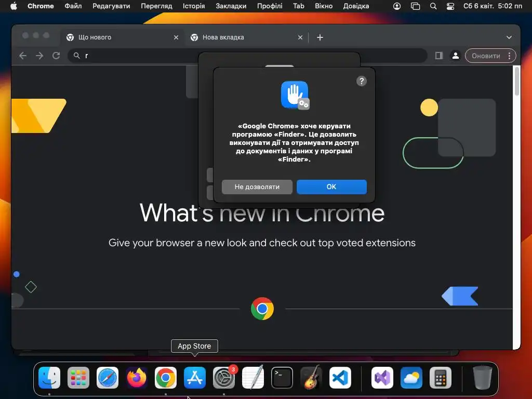This screenshot has height=399, width=532.
Task: Go back with the back arrow
Action: [x=23, y=56]
